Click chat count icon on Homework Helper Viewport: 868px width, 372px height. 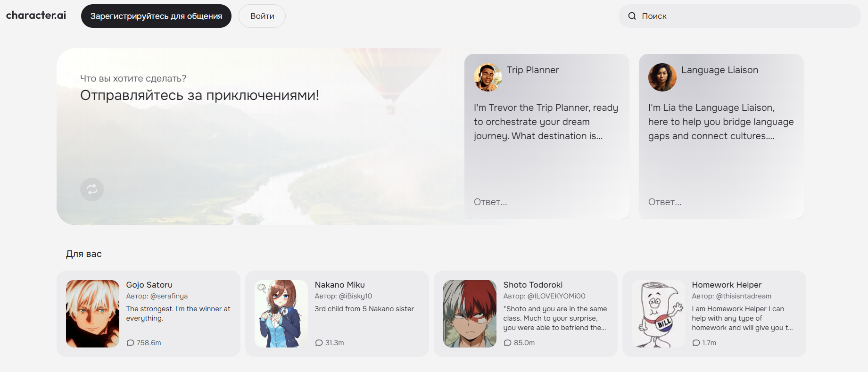click(696, 343)
